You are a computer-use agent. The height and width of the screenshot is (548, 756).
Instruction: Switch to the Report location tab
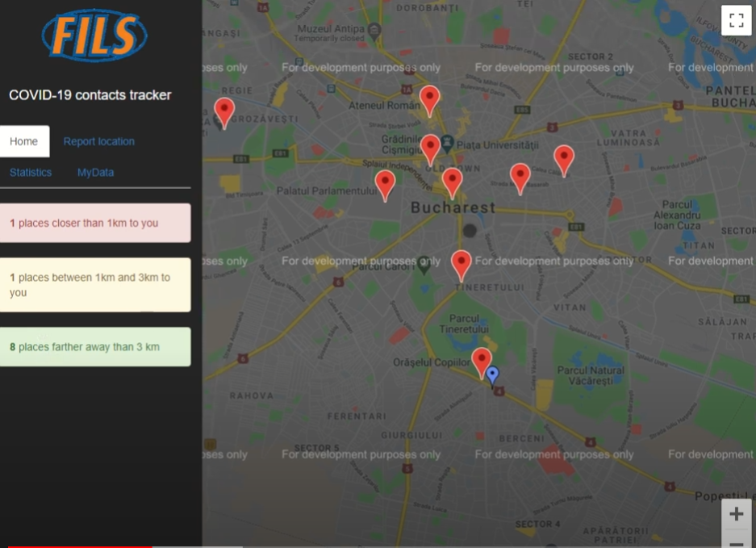98,141
